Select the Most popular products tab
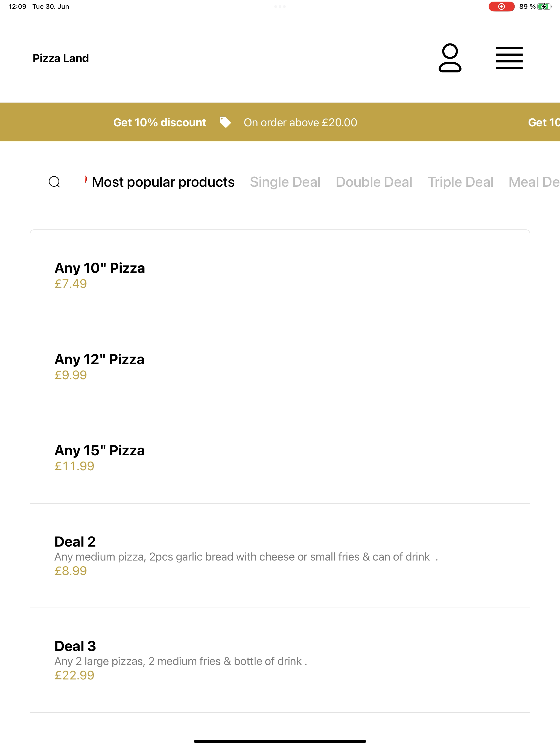The image size is (560, 747). [x=163, y=182]
